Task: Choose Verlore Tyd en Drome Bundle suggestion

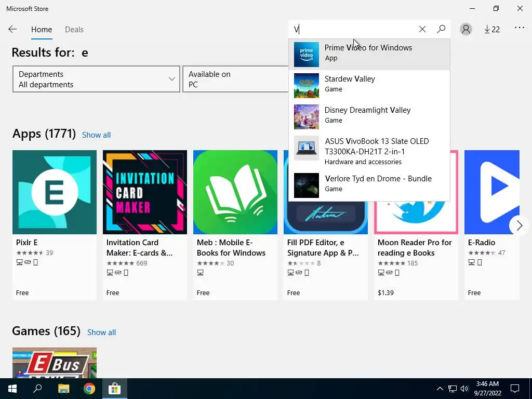Action: pos(369,185)
